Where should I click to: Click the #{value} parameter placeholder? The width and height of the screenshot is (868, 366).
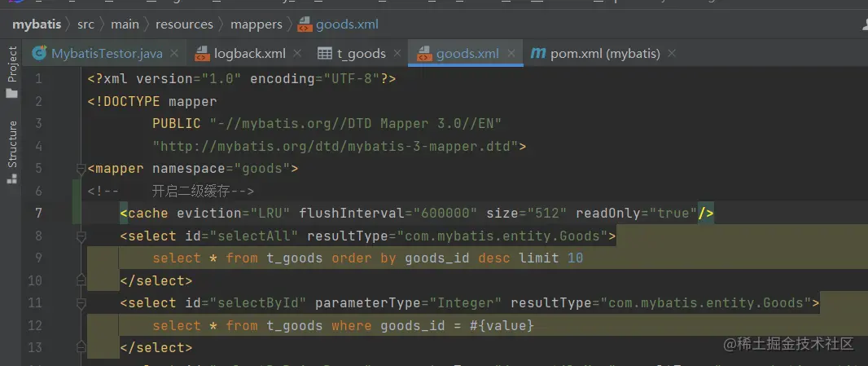tap(502, 325)
